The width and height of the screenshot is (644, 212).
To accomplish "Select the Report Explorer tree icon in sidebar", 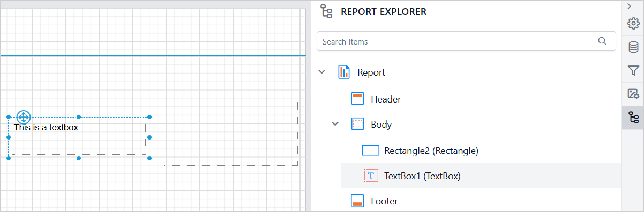I will [x=633, y=118].
